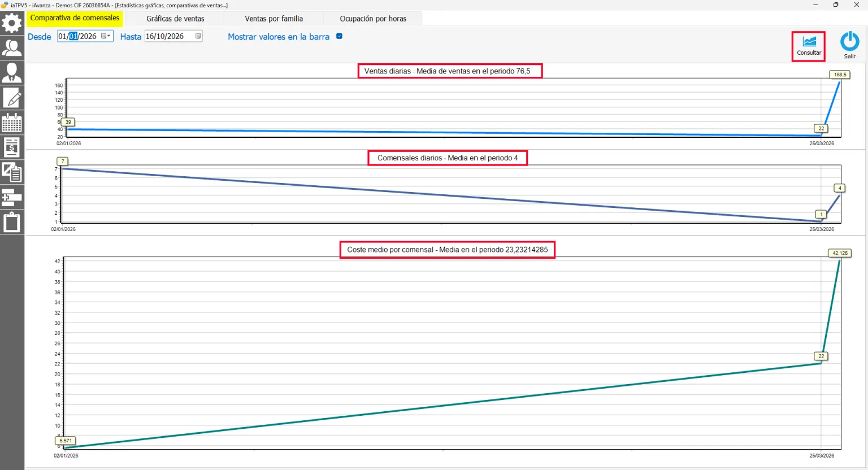Open the dollar receipt icon in sidebar

[x=12, y=147]
